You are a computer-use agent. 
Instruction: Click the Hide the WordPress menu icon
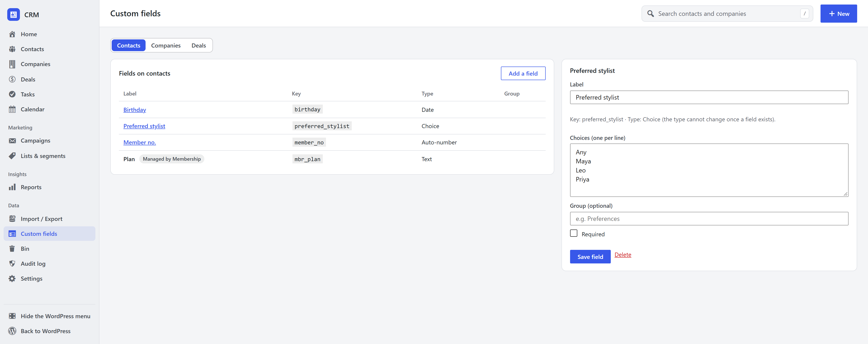pos(12,316)
